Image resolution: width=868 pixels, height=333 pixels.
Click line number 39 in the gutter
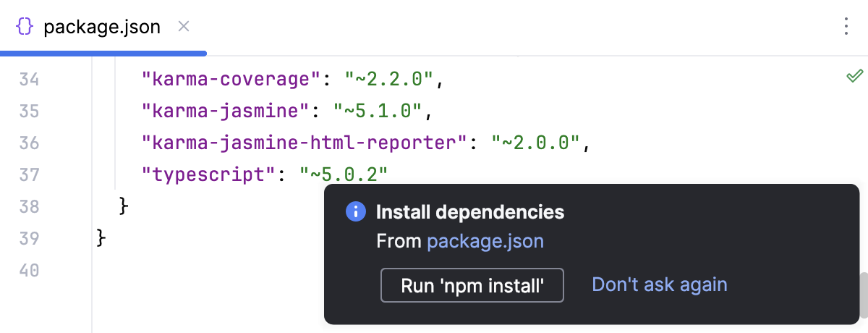click(x=30, y=239)
